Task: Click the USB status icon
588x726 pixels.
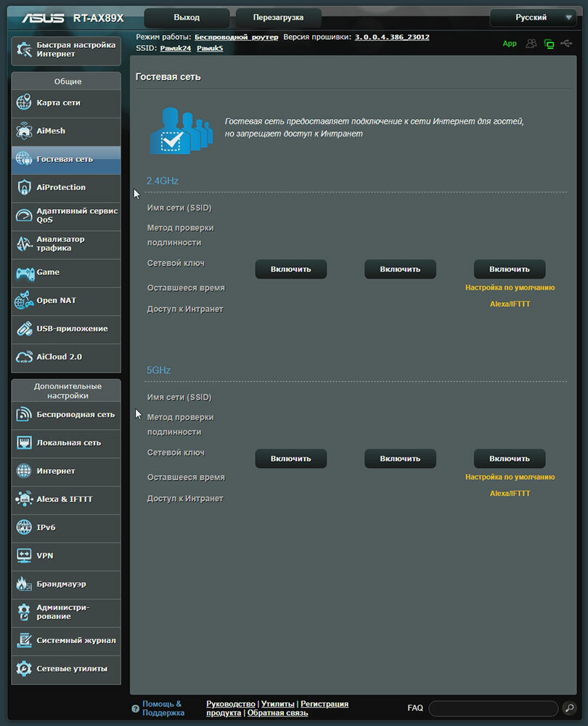Action: click(565, 44)
